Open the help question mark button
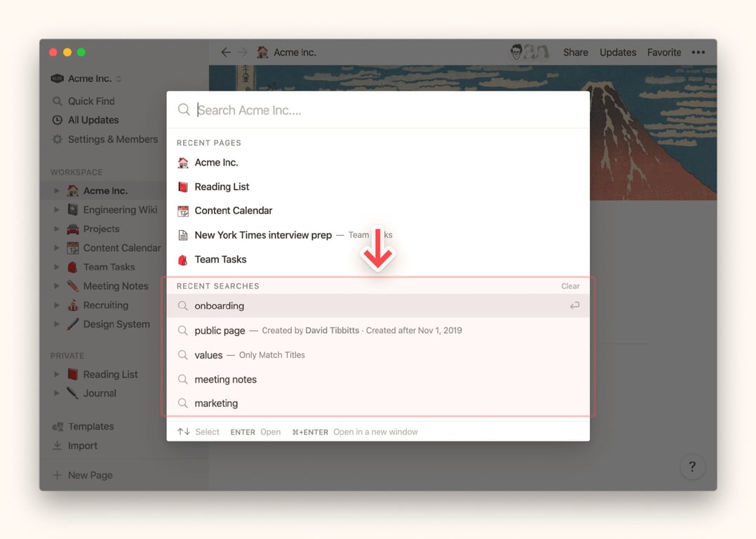 692,466
